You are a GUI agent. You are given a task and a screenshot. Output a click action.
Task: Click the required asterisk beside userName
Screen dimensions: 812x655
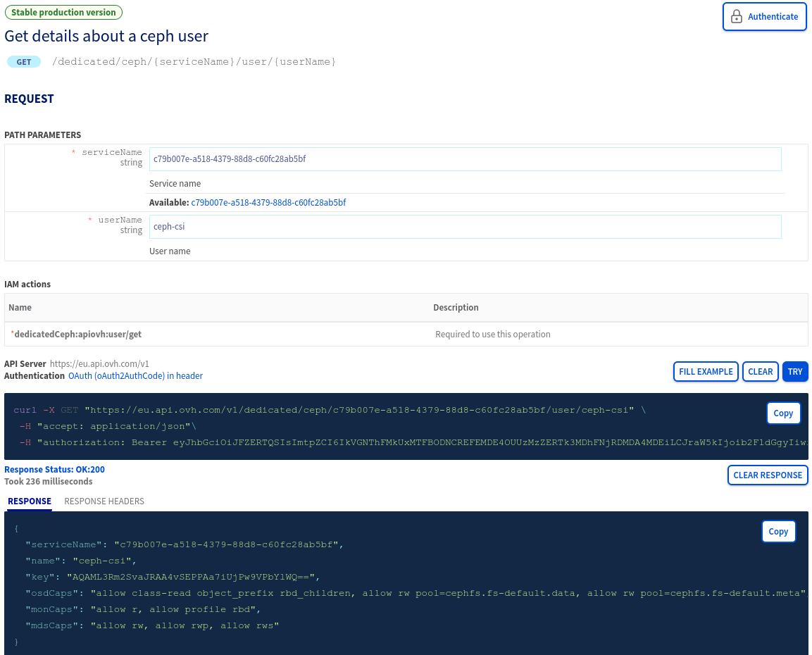(89, 220)
